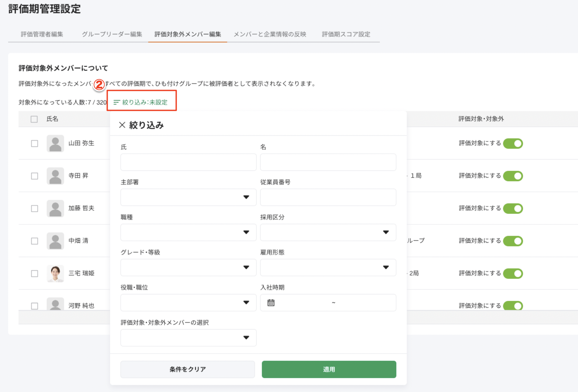This screenshot has height=392, width=578.
Task: Click the name 中畑 清
Action: pyautogui.click(x=78, y=241)
